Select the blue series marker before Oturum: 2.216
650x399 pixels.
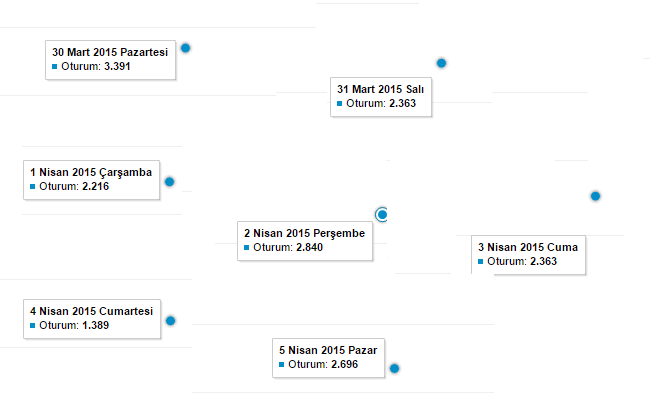pyautogui.click(x=32, y=186)
